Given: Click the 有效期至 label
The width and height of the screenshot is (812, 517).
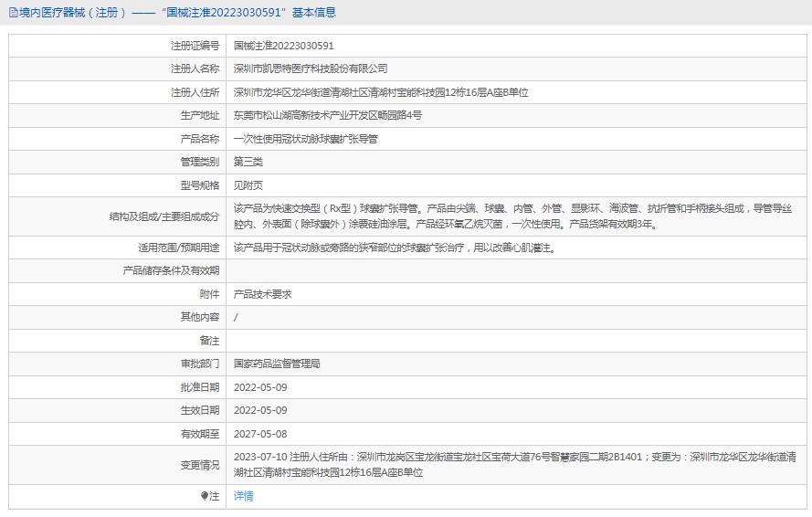Looking at the screenshot, I should 200,434.
